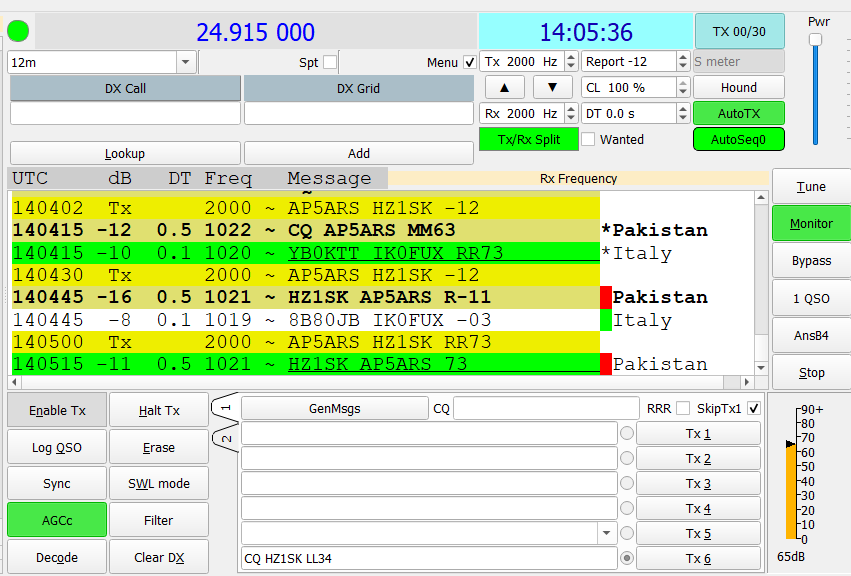Screen dimensions: 851x576
Task: Toggle the RRR checkbox
Action: [x=683, y=408]
